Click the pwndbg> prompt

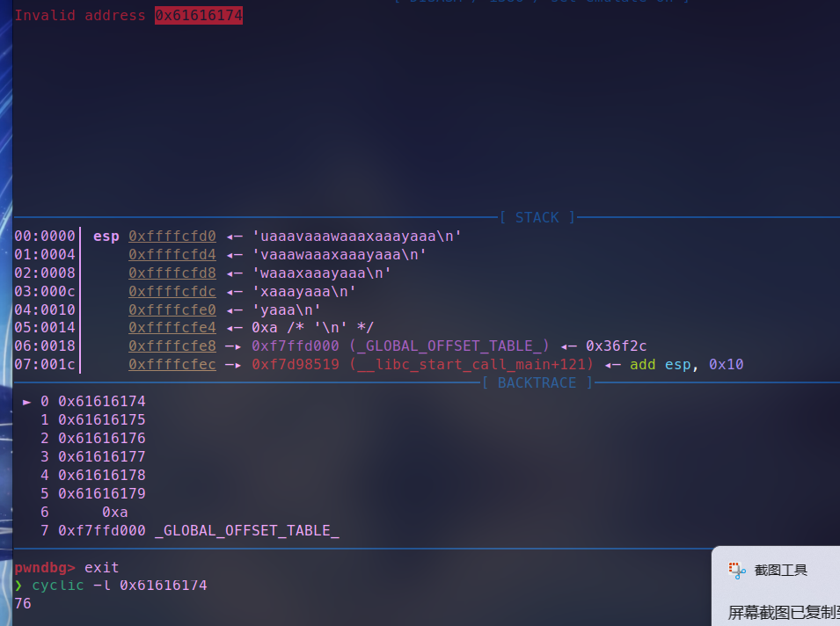point(45,568)
